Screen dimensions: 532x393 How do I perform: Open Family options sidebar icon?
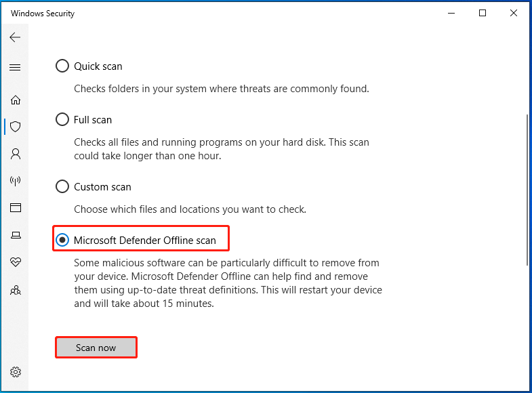[x=16, y=290]
